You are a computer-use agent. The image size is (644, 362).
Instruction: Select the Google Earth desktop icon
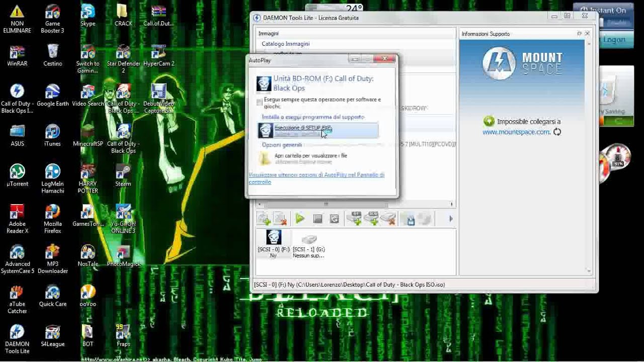click(x=52, y=96)
